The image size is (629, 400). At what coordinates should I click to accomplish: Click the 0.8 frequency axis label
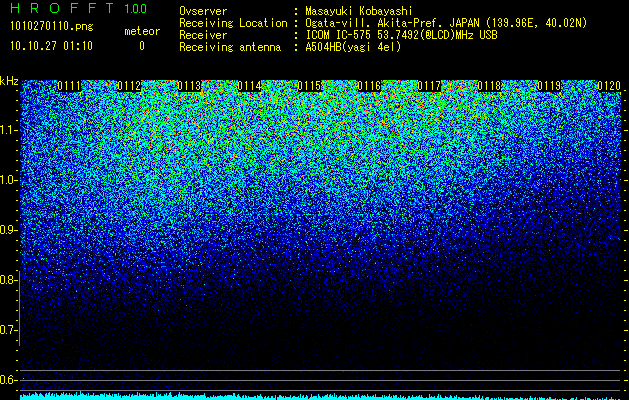pyautogui.click(x=8, y=280)
